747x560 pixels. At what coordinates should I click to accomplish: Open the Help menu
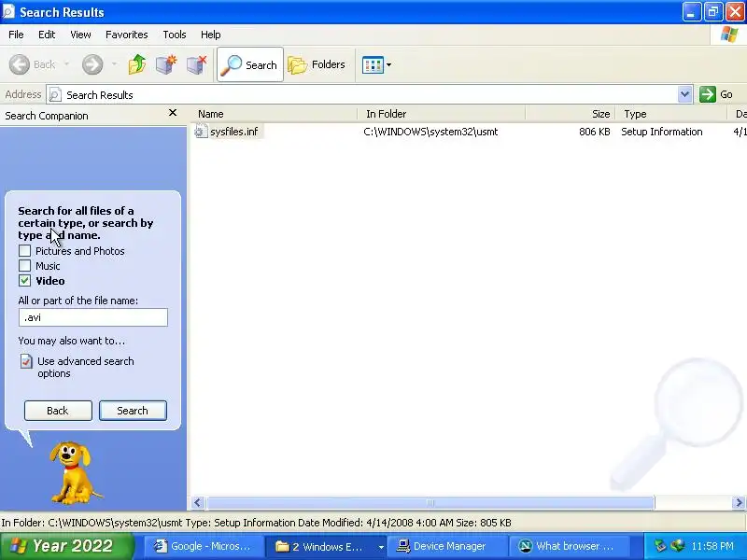tap(211, 35)
